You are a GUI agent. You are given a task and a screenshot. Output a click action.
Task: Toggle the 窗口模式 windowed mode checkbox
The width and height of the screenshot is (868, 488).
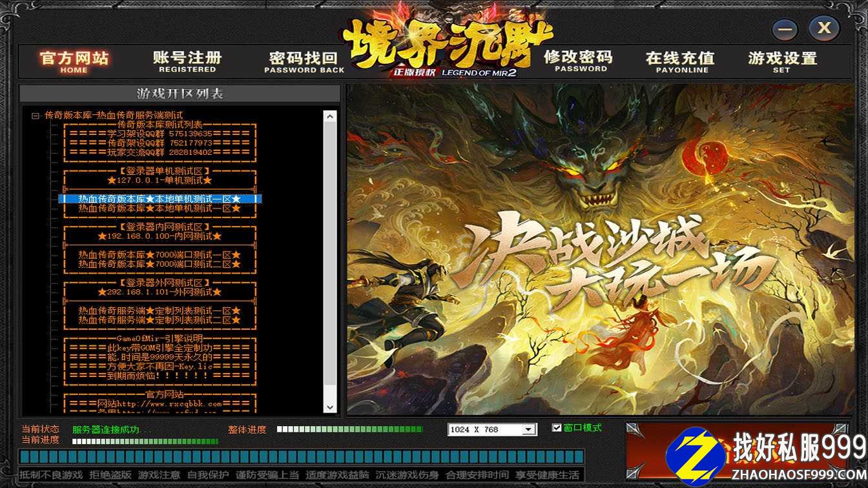coord(557,427)
